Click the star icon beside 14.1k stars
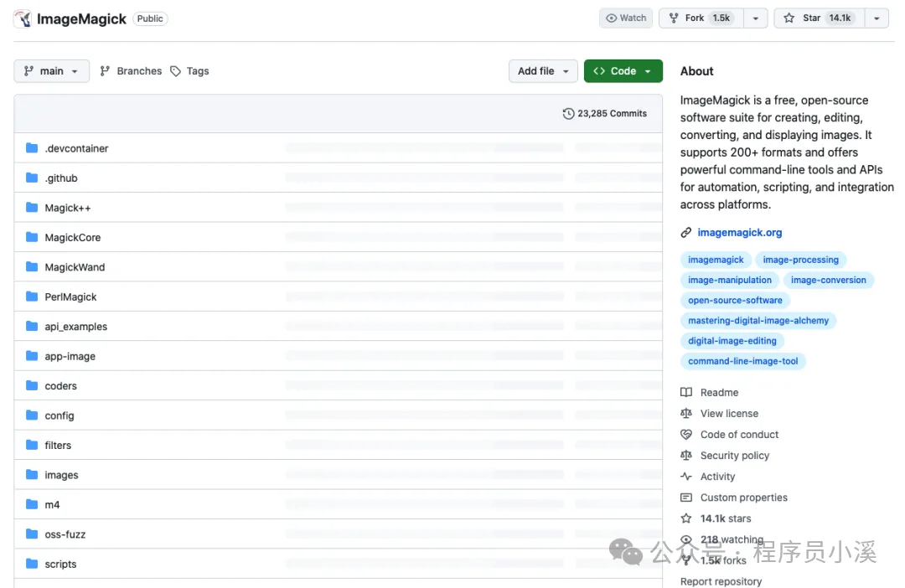 click(685, 518)
